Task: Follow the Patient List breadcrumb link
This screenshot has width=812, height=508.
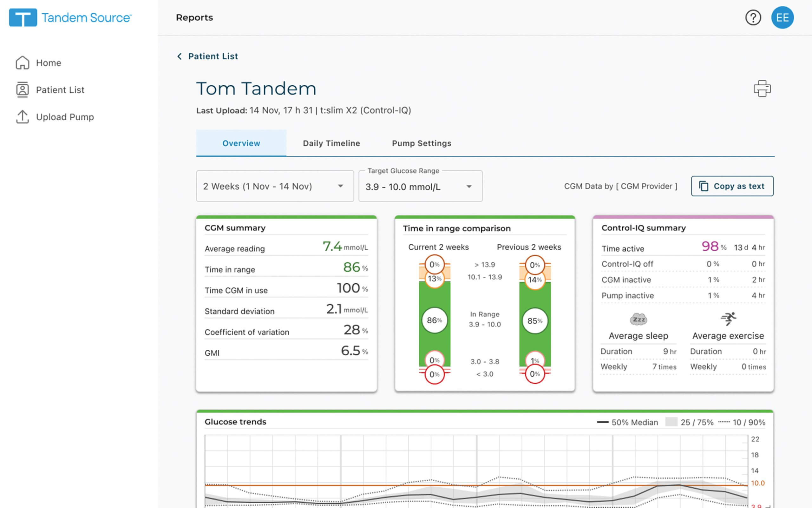Action: 213,56
